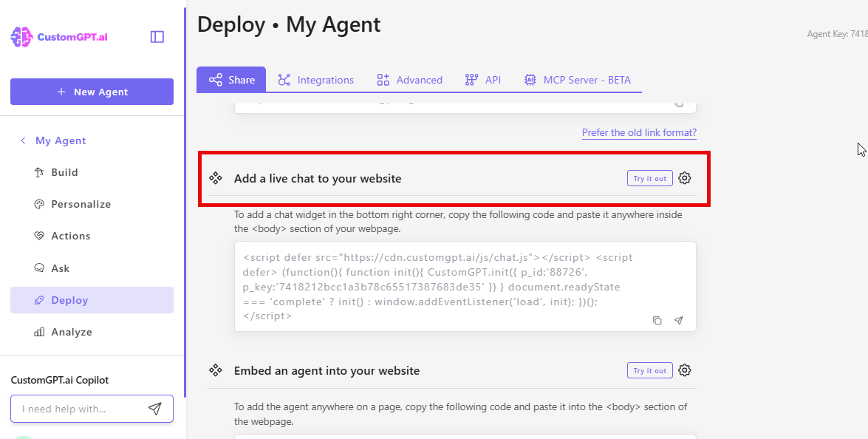Switch to the API tab

(482, 80)
